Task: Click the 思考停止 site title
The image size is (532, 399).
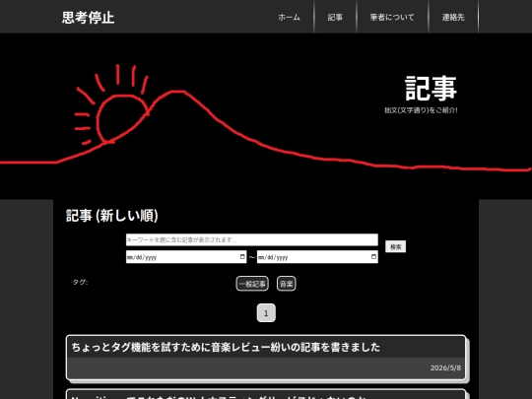Action: 88,18
